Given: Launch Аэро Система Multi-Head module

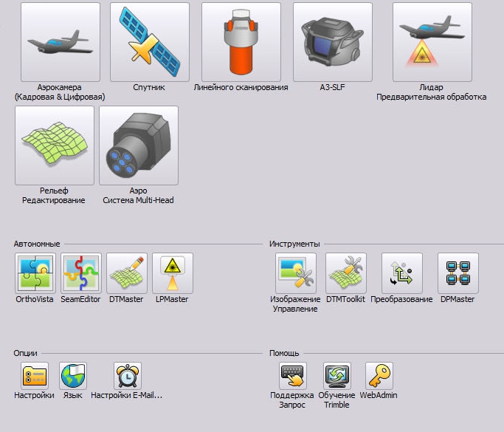Looking at the screenshot, I should (x=139, y=145).
